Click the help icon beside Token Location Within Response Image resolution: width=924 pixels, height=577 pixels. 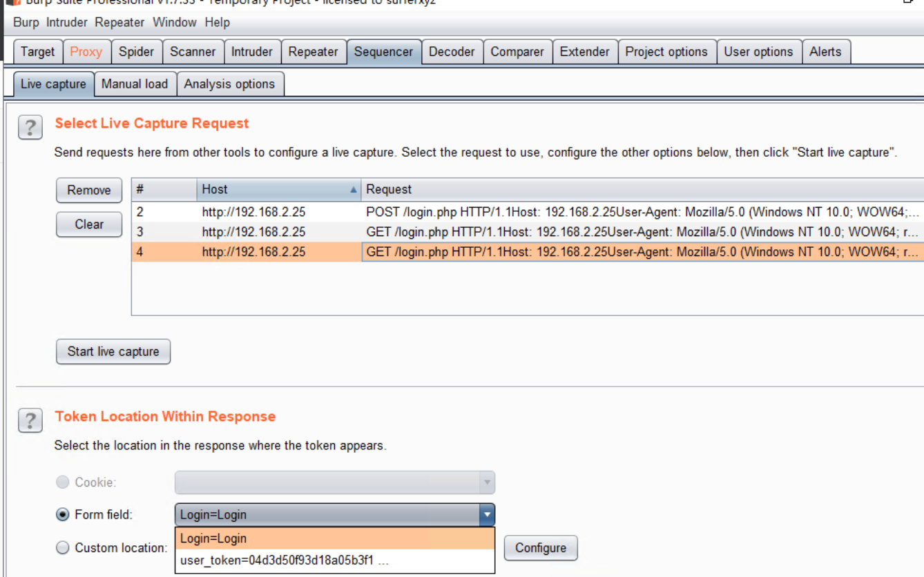click(x=30, y=420)
